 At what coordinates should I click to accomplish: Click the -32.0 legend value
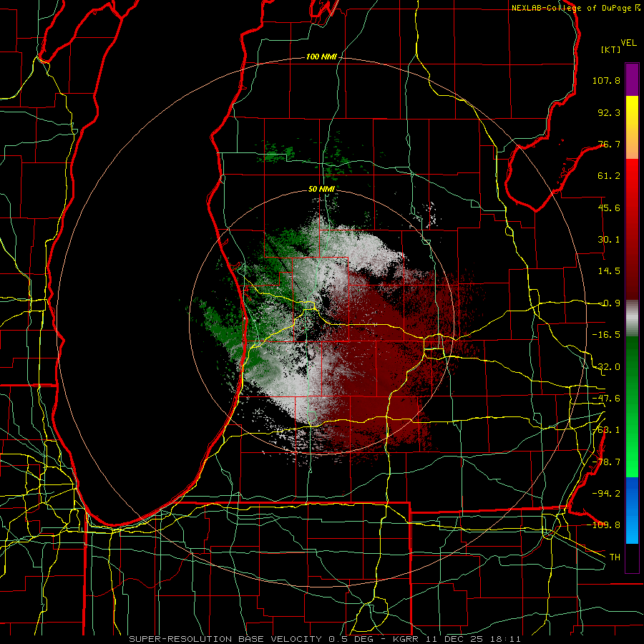point(606,367)
